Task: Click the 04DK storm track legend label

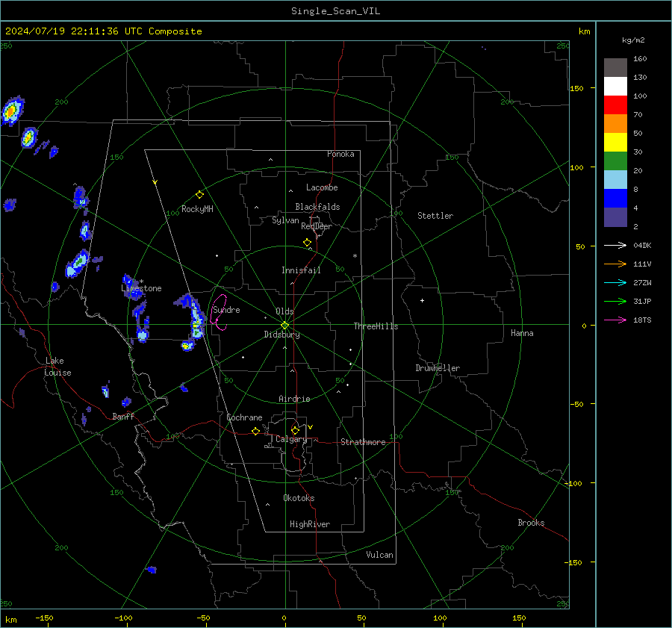Action: tap(642, 245)
